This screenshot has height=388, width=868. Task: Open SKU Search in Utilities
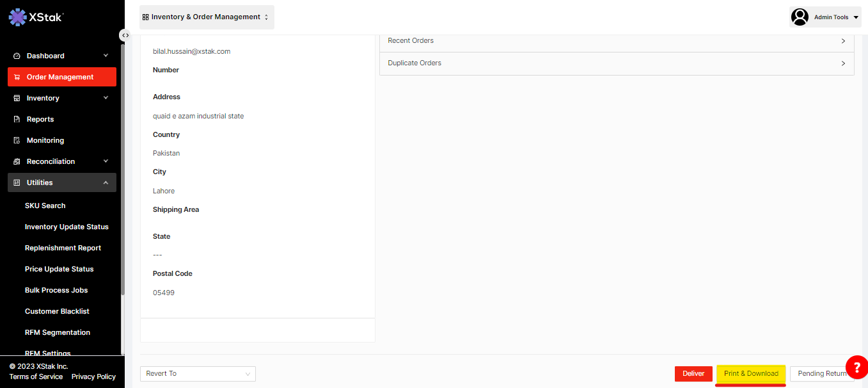[x=45, y=206]
